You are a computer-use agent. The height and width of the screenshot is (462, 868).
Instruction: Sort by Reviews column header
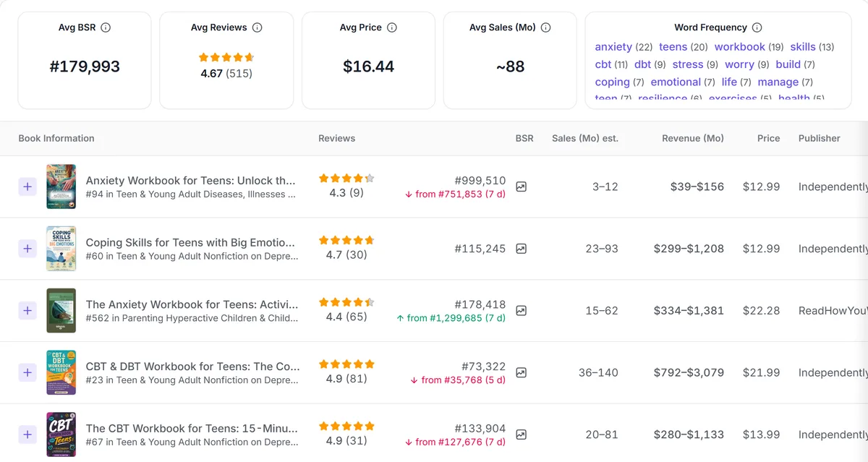coord(336,138)
